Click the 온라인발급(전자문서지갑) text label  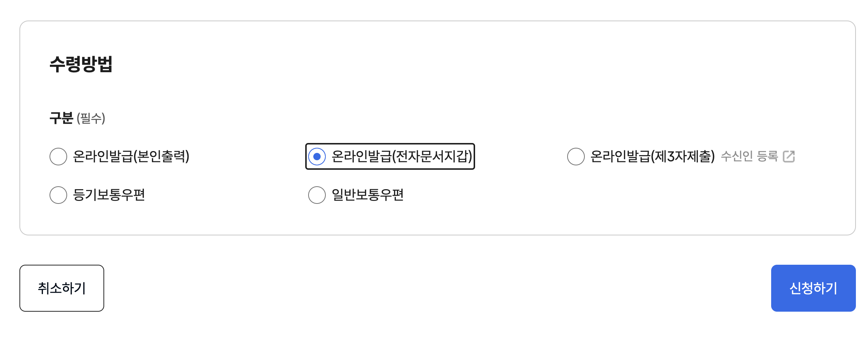click(402, 157)
